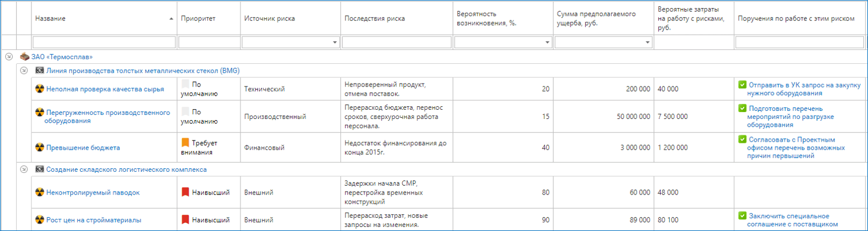Toggle the green checkmark for Отправить в УК запрос
This screenshot has height=231, width=868.
742,85
